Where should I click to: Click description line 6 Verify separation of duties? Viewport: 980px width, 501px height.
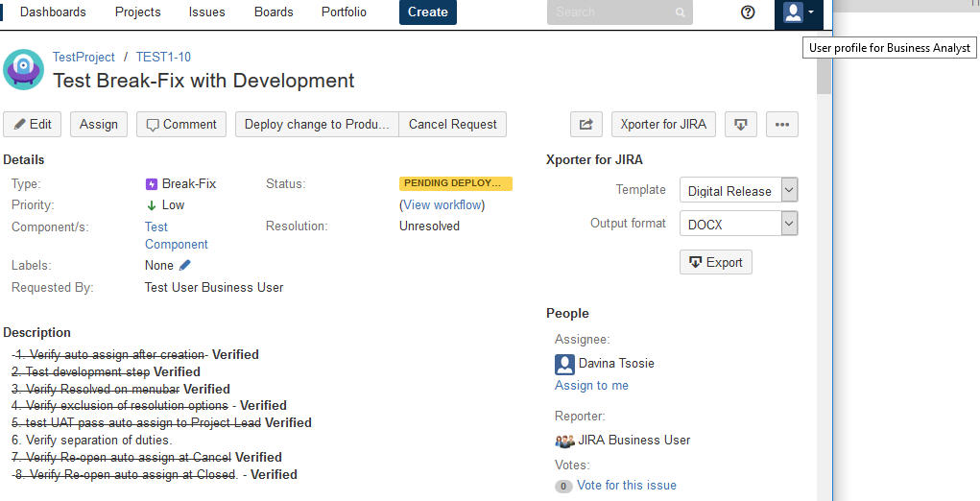click(x=92, y=441)
